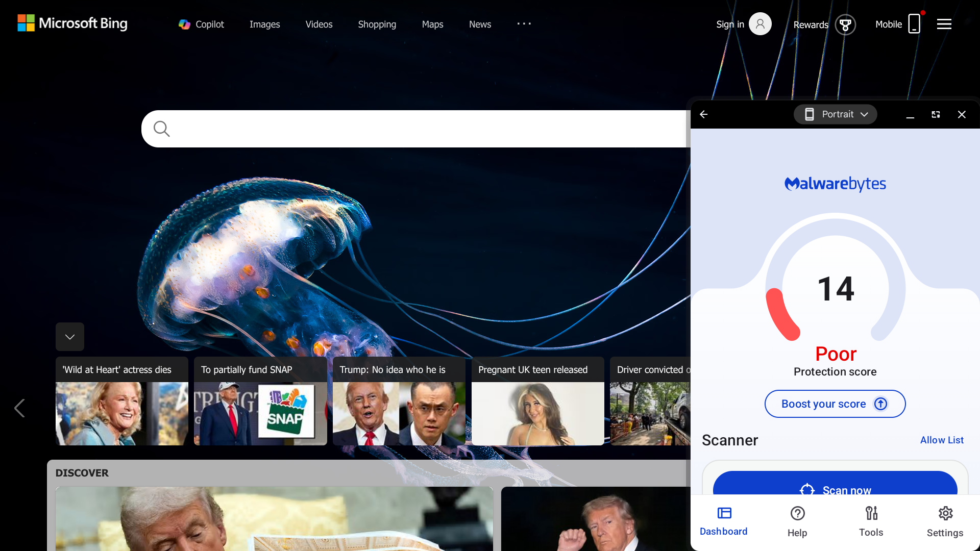
Task: Collapse the news carousel with chevron button
Action: [70, 337]
